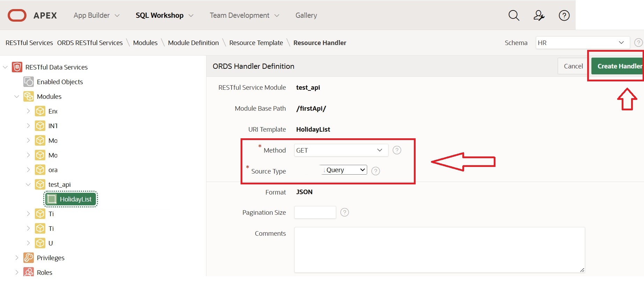Open the search magnifier icon
Viewport: 644px width, 286px height.
(514, 15)
